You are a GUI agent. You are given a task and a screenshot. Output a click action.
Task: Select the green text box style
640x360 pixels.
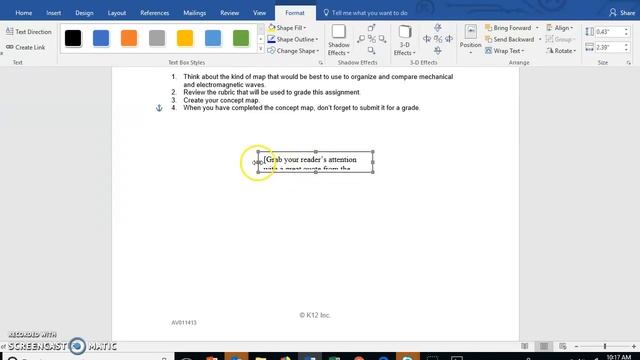point(241,38)
